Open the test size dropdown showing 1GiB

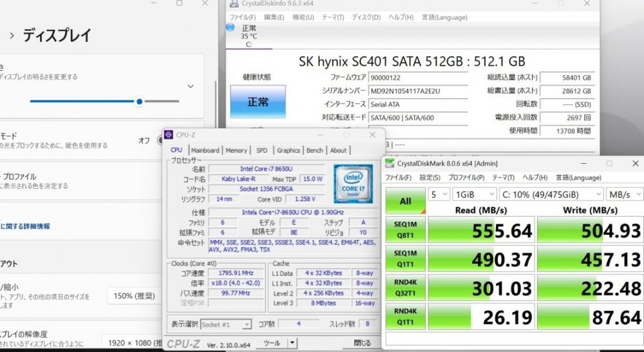[x=475, y=194]
